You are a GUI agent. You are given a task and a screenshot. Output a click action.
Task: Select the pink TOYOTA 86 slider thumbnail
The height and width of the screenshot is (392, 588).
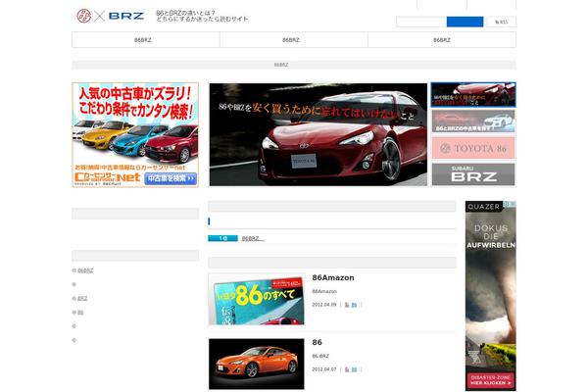[x=473, y=148]
